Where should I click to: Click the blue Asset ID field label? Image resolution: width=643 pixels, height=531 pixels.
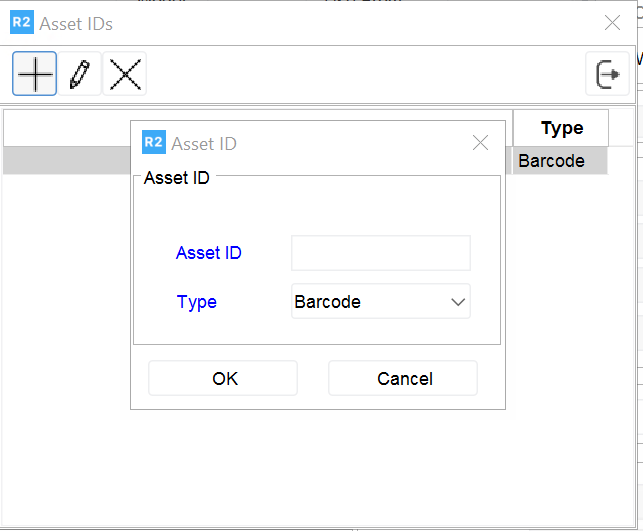pyautogui.click(x=209, y=253)
